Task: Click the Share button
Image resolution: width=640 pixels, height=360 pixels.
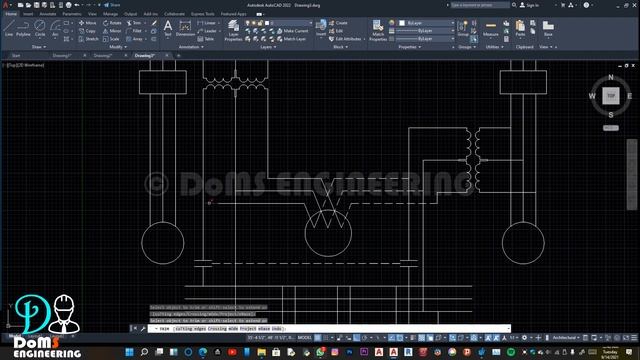Action: (112, 5)
